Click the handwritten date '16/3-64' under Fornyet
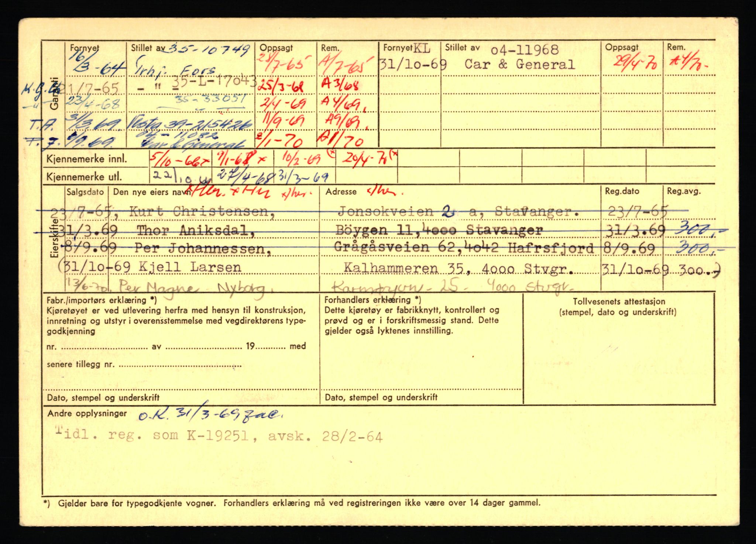756x544 pixels. [x=97, y=63]
